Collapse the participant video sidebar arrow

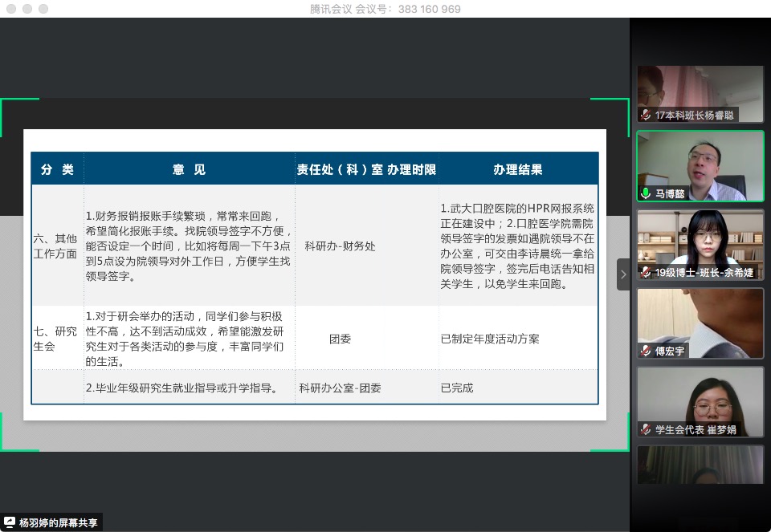click(623, 274)
